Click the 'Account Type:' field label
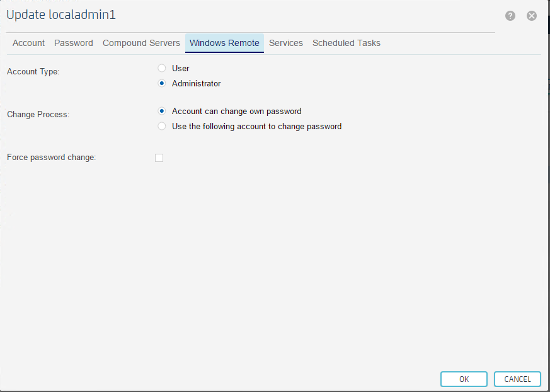Image resolution: width=550 pixels, height=392 pixels. tap(33, 72)
